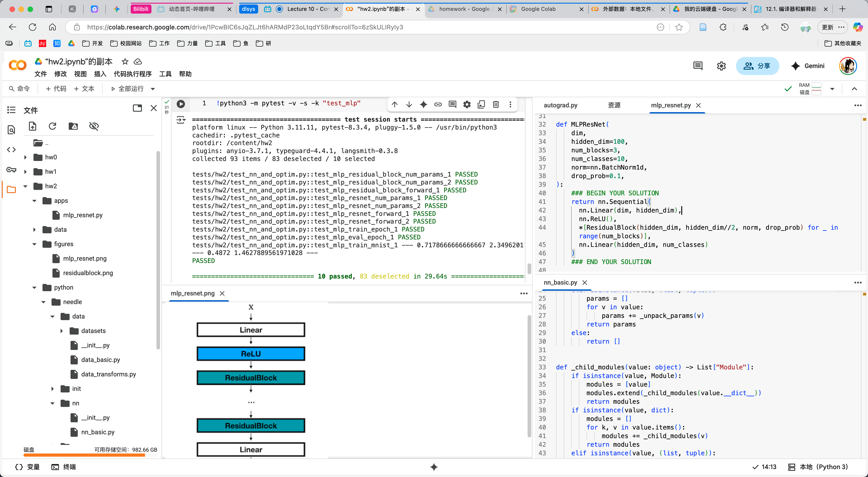Expand the hw0 folder

tap(26, 157)
